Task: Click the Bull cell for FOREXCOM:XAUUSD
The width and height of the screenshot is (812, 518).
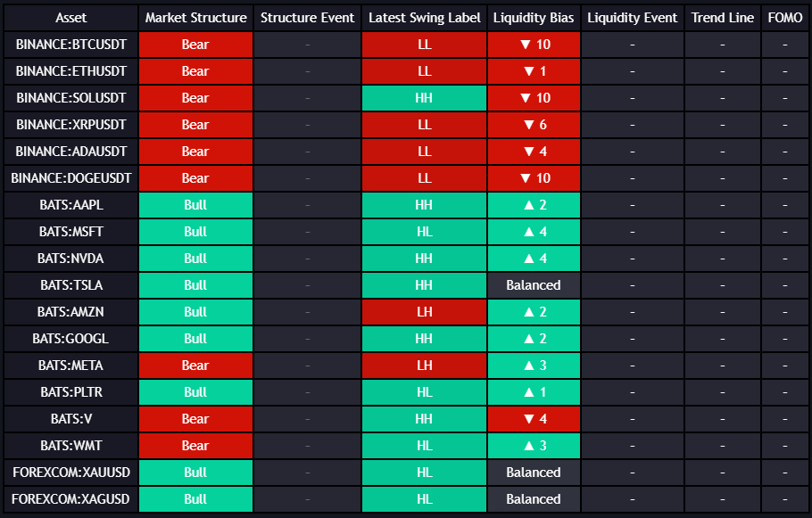Action: (195, 473)
